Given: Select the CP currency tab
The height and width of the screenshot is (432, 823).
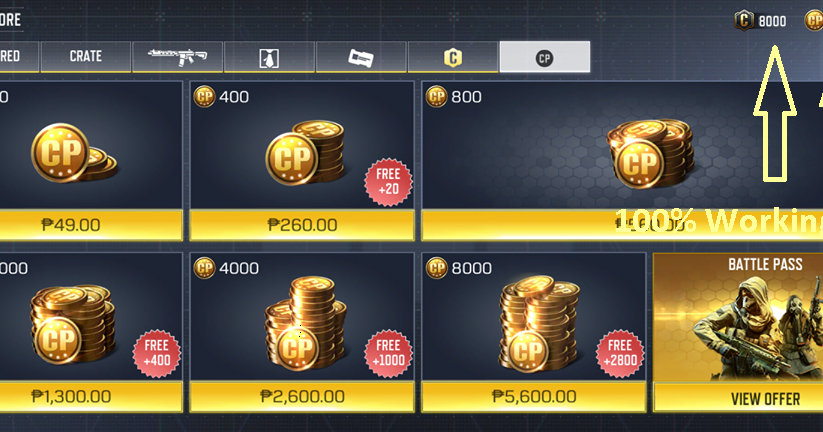Looking at the screenshot, I should [544, 57].
